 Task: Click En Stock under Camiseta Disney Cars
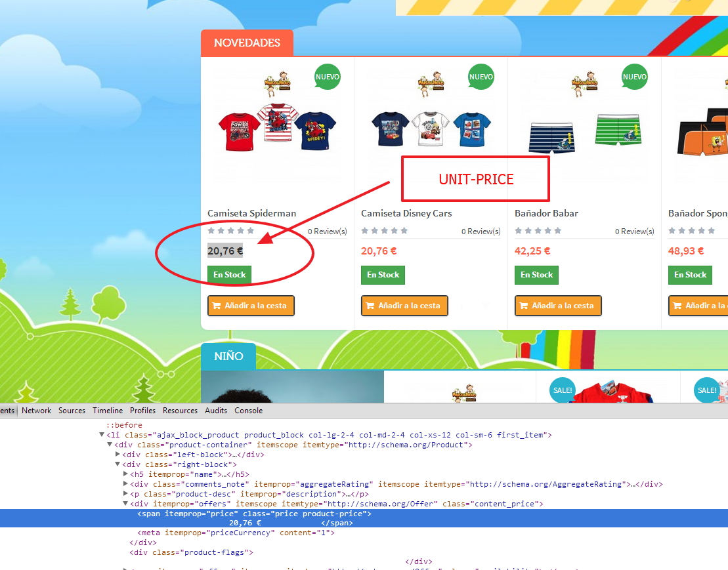pyautogui.click(x=383, y=275)
